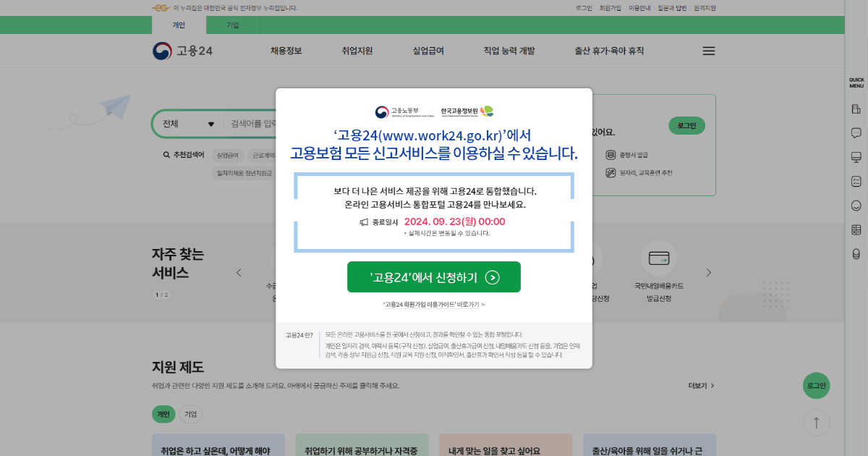Open the monitor icon in Quick Menu
The height and width of the screenshot is (456, 868).
(x=856, y=157)
